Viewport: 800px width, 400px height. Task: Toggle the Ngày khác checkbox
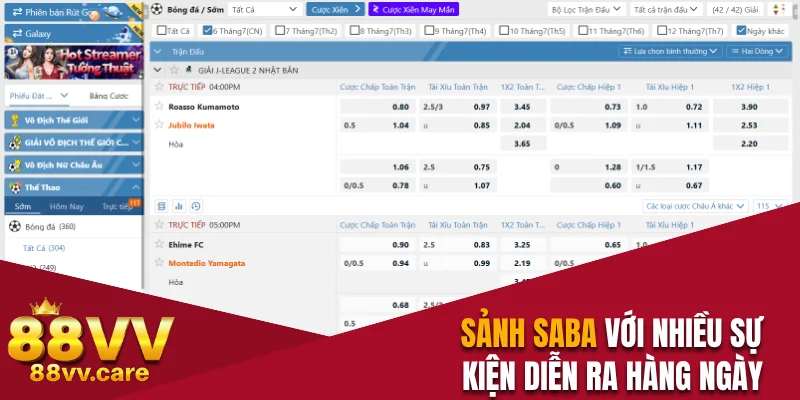pyautogui.click(x=741, y=30)
